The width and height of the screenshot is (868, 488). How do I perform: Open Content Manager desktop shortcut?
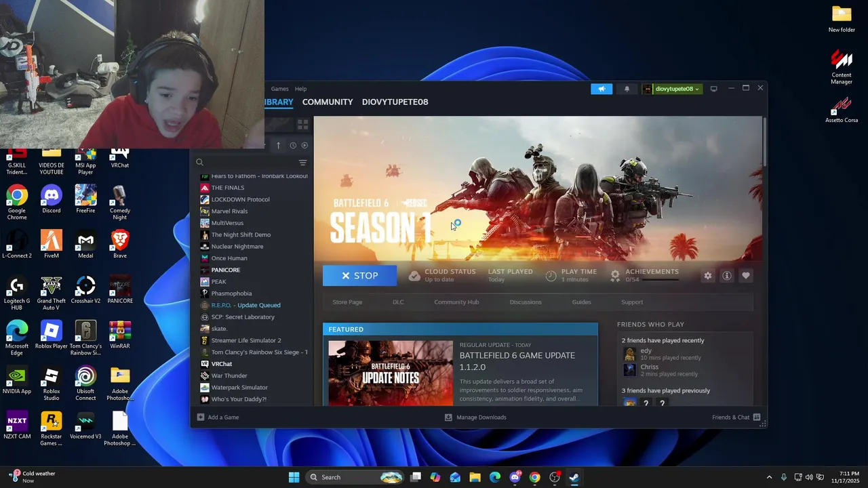point(842,67)
